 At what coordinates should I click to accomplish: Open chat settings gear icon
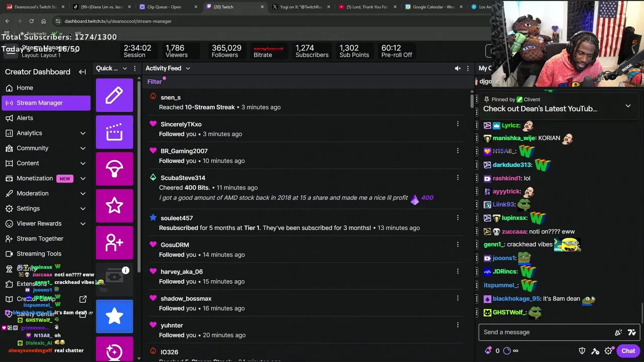point(608,351)
